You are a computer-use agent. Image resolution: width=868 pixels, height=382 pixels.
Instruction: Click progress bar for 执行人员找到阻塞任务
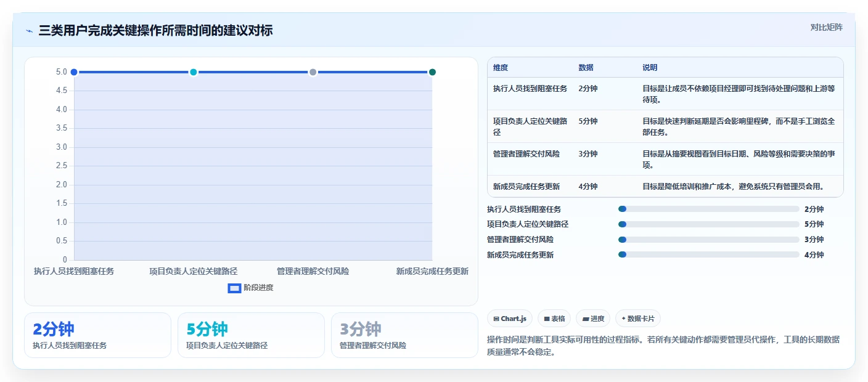(x=708, y=209)
